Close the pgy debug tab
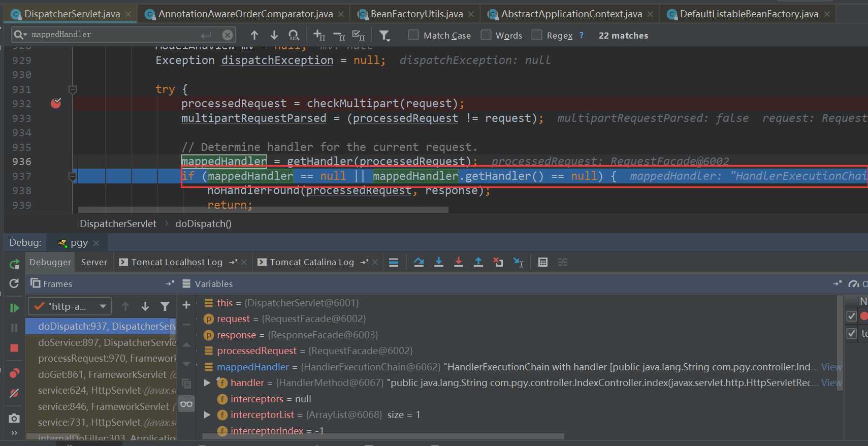 pyautogui.click(x=96, y=243)
